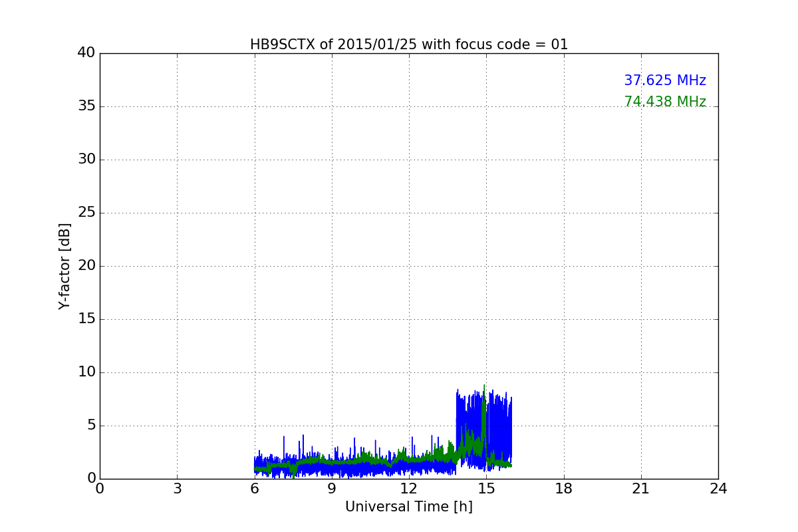Click the x-axis tick label '3'
This screenshot has width=798, height=532.
coord(177,489)
